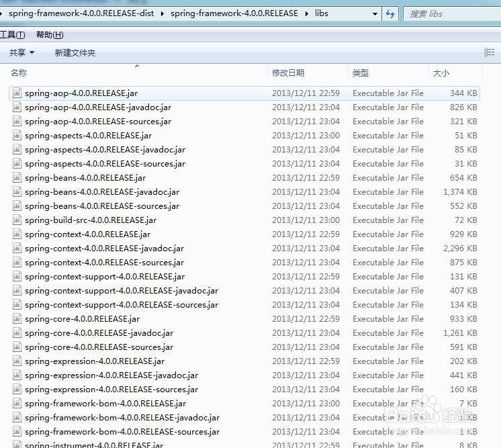Click the icon beside spring-aop-4.0.0.RELEASE-sources.jar

[17, 121]
